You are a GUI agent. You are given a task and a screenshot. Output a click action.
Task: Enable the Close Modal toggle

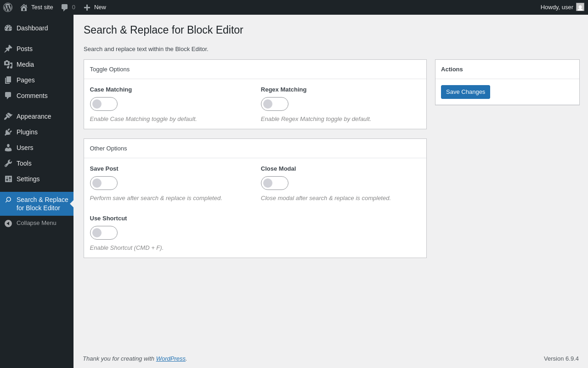(x=275, y=183)
